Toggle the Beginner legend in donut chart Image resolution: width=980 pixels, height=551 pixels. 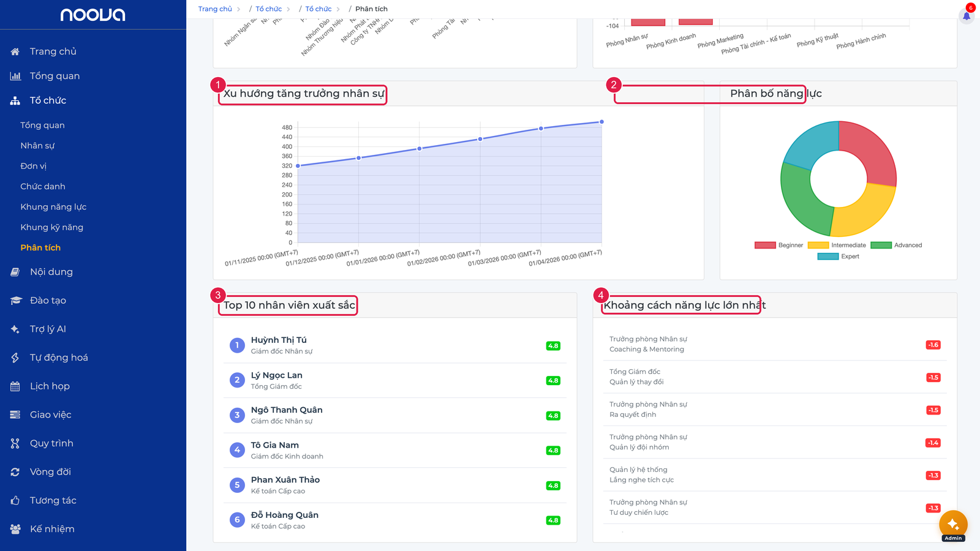coord(778,245)
